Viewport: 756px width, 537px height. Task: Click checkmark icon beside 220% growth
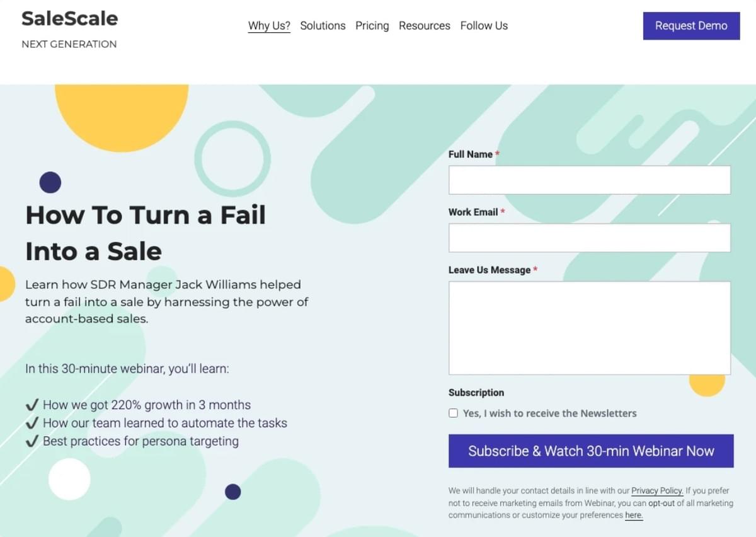point(32,405)
